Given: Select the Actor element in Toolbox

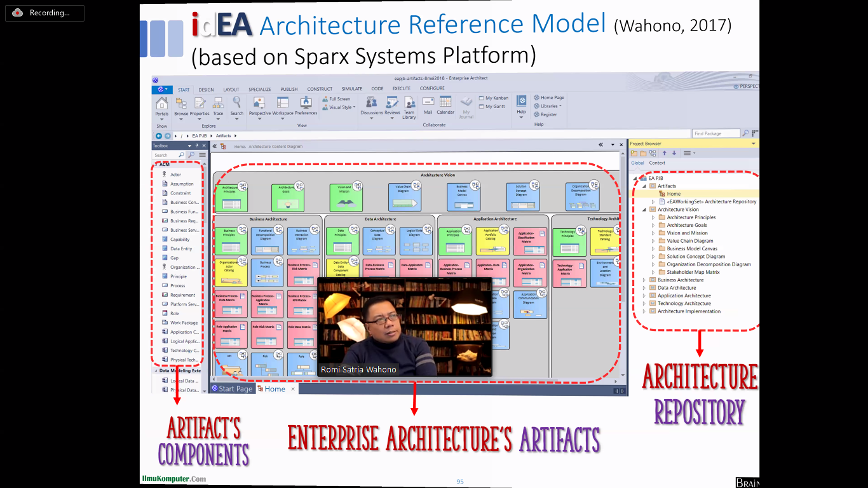Looking at the screenshot, I should (x=175, y=175).
